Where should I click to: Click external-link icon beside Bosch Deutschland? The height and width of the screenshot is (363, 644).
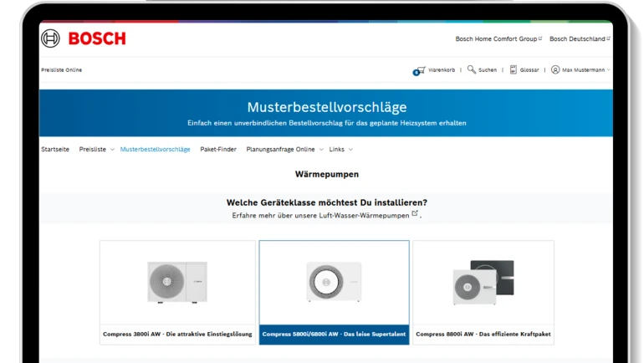tap(608, 38)
